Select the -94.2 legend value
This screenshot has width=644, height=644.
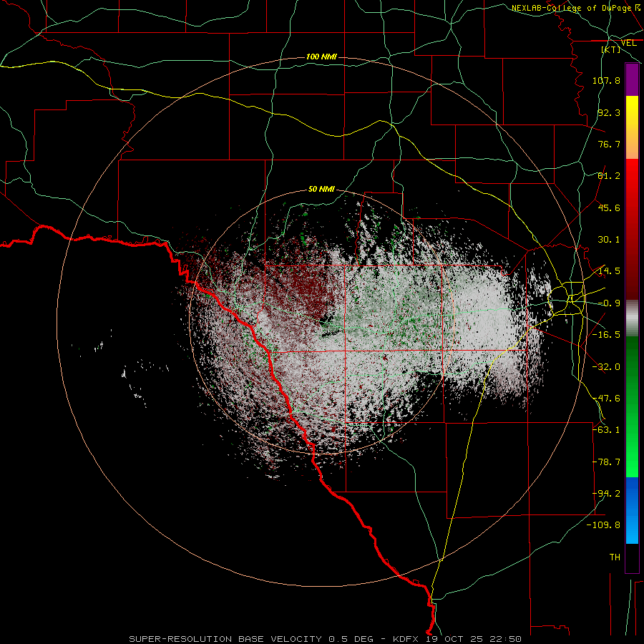click(x=606, y=494)
